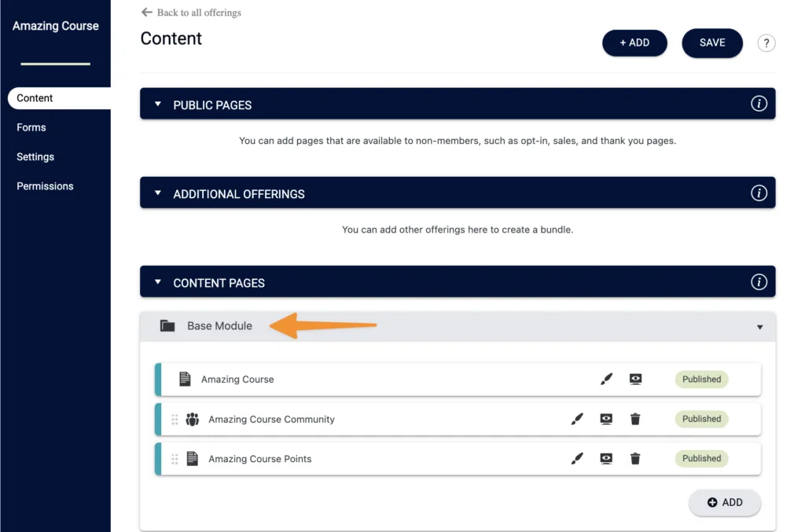The height and width of the screenshot is (532, 805).
Task: Click the Published badge on Amazing Course
Action: [701, 379]
